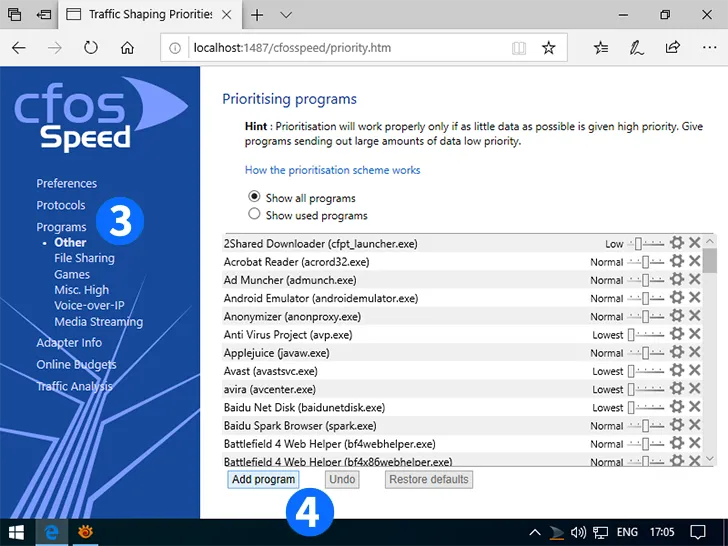Open settings gear for 2Shared Downloader
This screenshot has width=728, height=546.
tap(677, 243)
